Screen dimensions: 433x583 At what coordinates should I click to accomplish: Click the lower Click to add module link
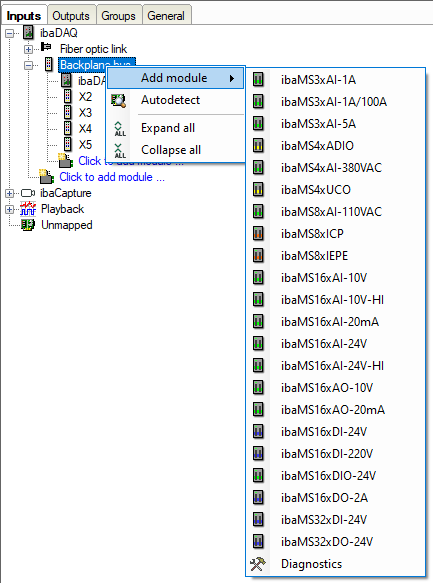(x=112, y=177)
